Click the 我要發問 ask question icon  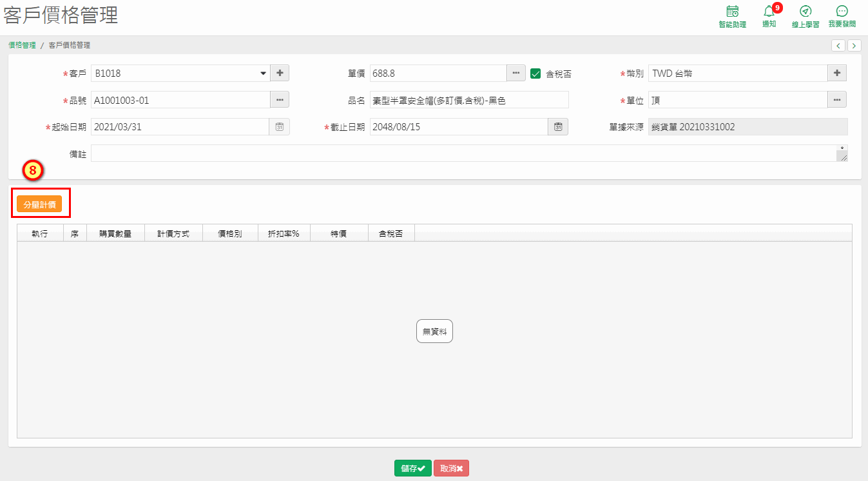(x=842, y=17)
